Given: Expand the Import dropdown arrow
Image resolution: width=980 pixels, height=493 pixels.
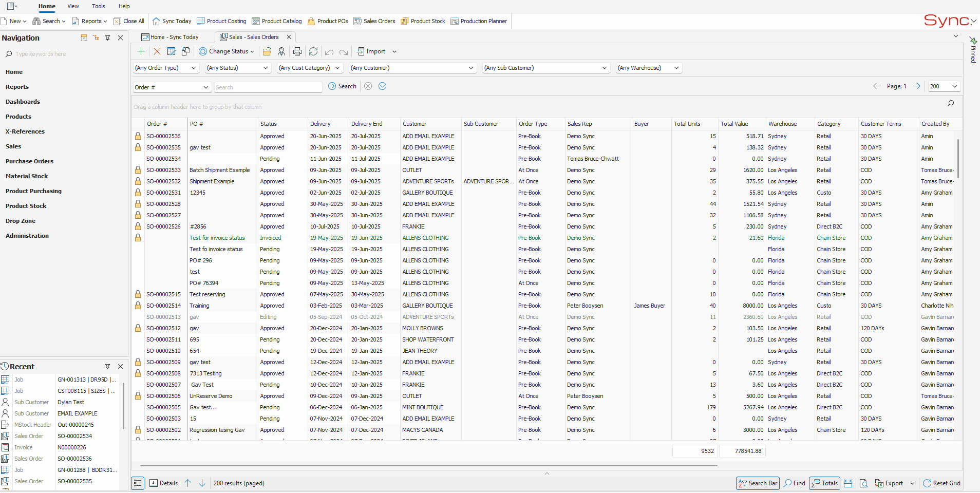Looking at the screenshot, I should coord(394,51).
